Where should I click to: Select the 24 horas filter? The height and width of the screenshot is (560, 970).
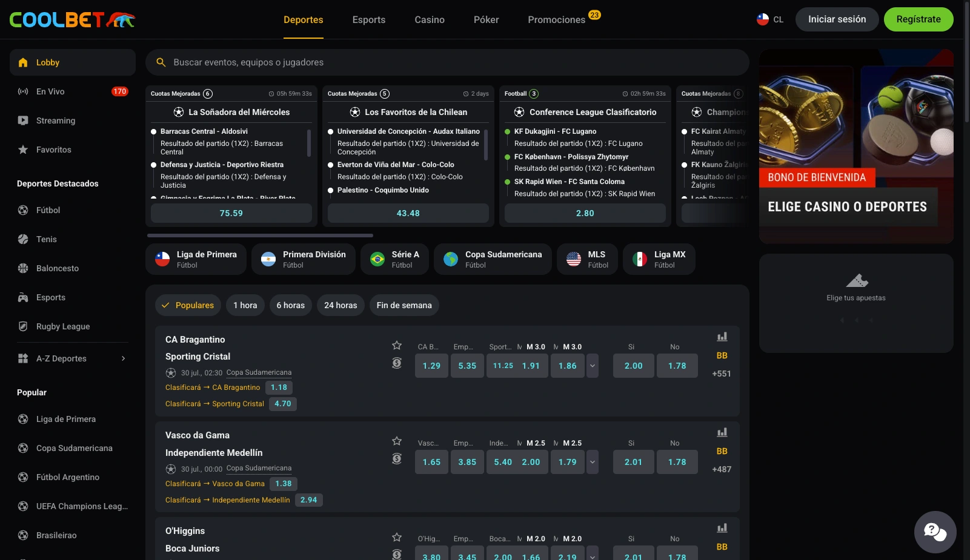340,305
